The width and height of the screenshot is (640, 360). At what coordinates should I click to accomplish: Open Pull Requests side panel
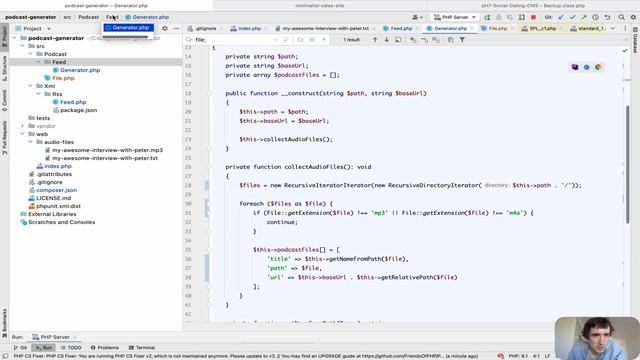coord(4,138)
